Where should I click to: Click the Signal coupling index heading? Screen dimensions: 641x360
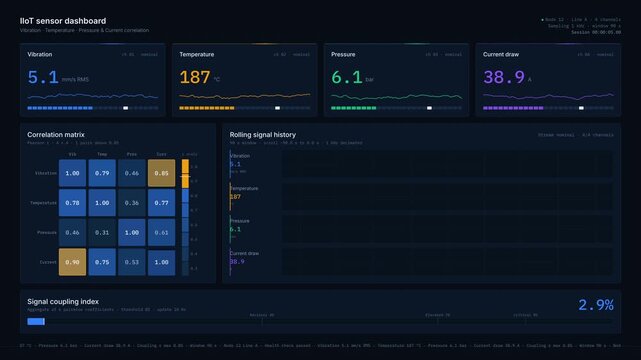(63, 302)
